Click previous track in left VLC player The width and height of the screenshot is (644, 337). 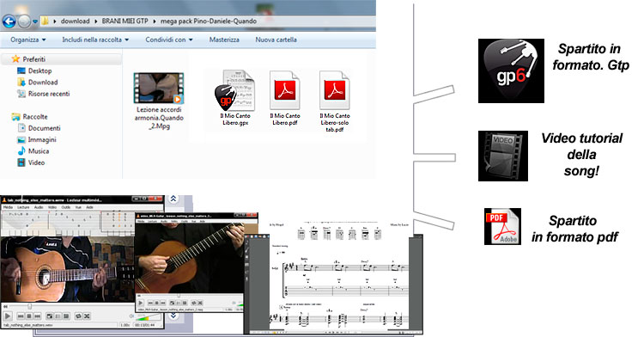21,316
